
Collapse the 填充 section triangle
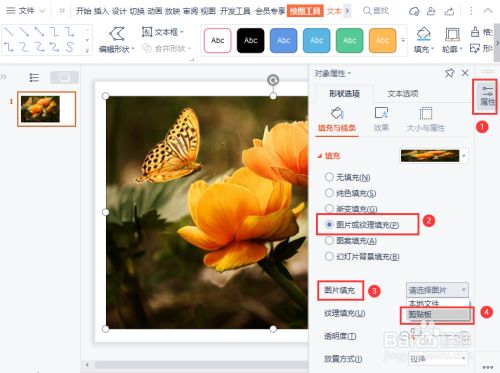click(x=320, y=156)
